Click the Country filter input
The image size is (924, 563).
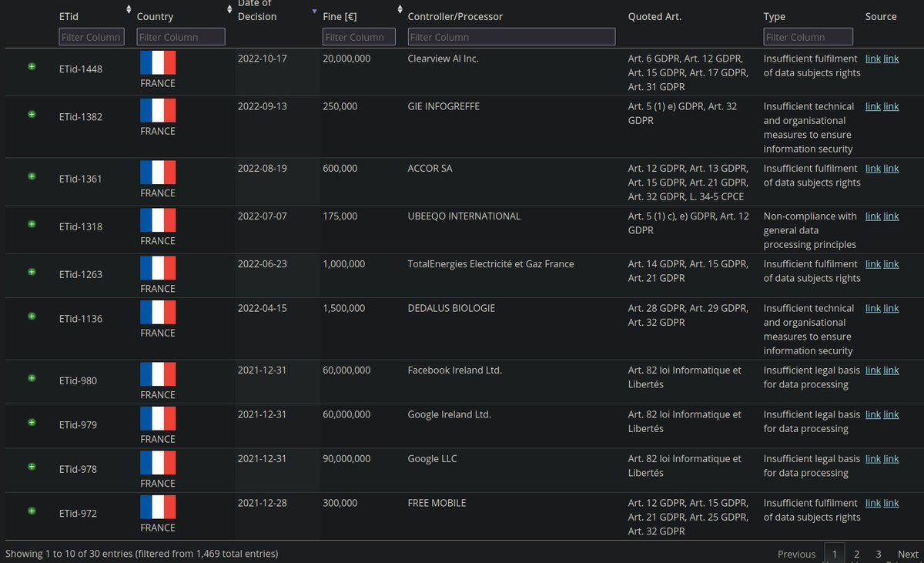pyautogui.click(x=181, y=36)
